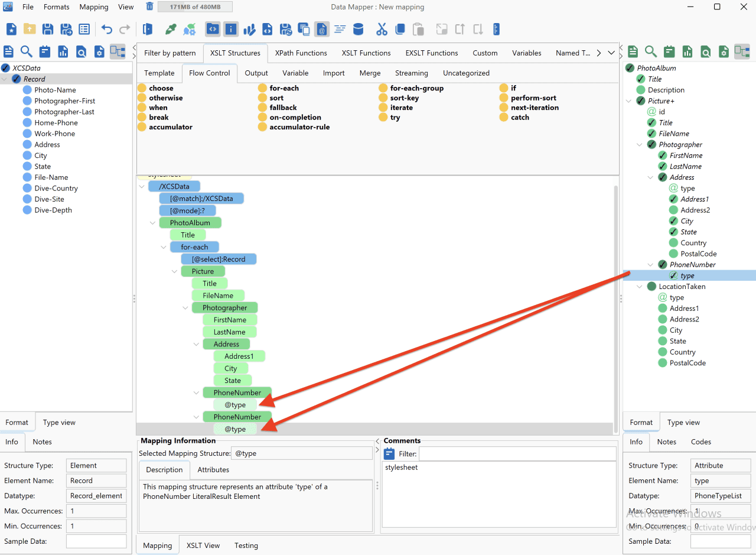Collapse Photographer node in mapping tree
Screen dimensions: 756x555
pos(185,308)
